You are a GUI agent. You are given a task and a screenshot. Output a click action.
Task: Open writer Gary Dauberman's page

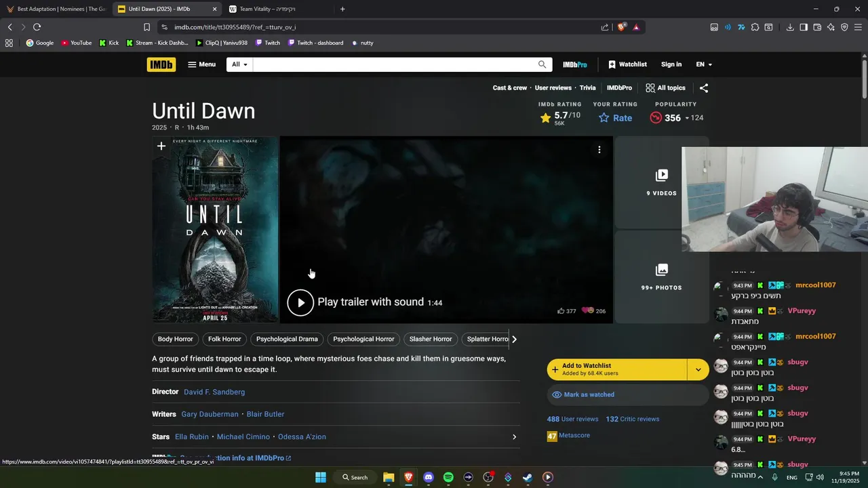pos(210,414)
